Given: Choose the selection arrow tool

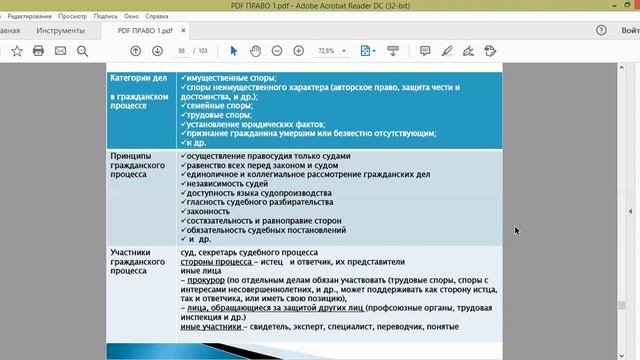Looking at the screenshot, I should pos(233,51).
